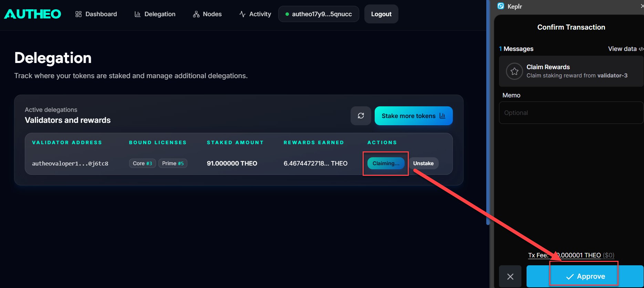Click the Claim Rewards message card
This screenshot has height=288, width=644.
pos(571,71)
